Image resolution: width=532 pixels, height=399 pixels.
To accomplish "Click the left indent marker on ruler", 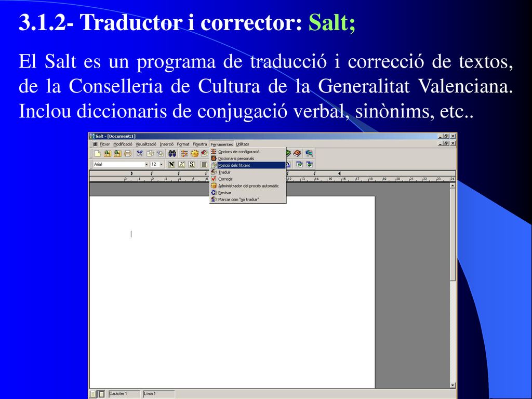I will (x=131, y=174).
